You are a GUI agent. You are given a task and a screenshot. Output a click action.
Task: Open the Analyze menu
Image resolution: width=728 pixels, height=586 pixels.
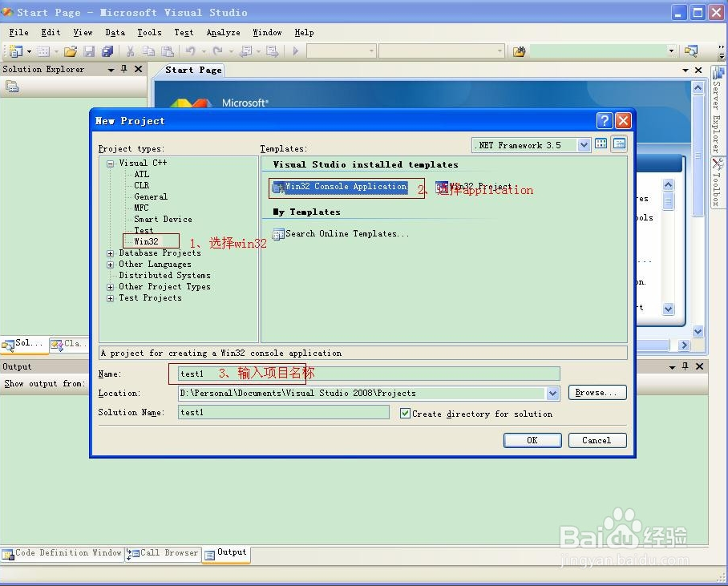pos(223,33)
